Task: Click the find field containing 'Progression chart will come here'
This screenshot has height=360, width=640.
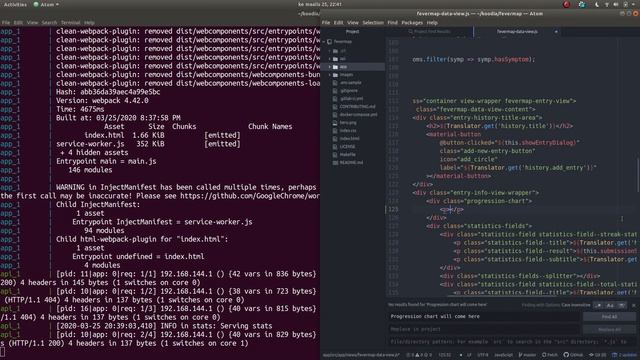Action: 484,317
